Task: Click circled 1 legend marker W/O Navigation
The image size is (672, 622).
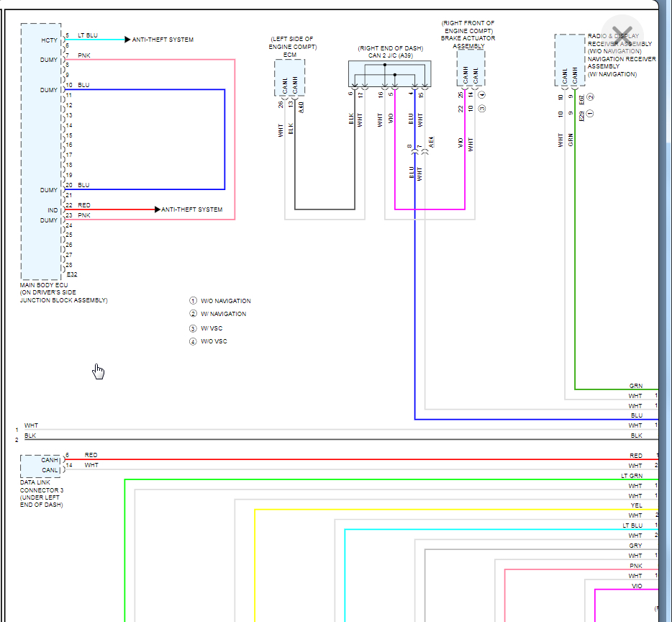Action: click(x=193, y=301)
